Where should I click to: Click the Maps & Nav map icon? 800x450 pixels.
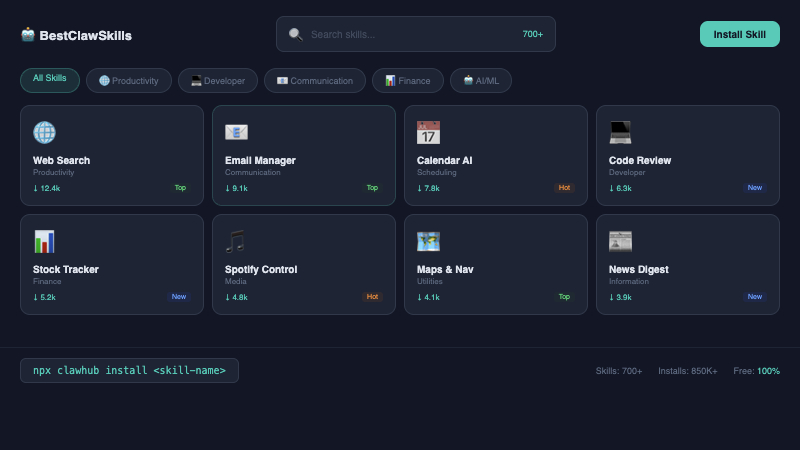pos(428,241)
